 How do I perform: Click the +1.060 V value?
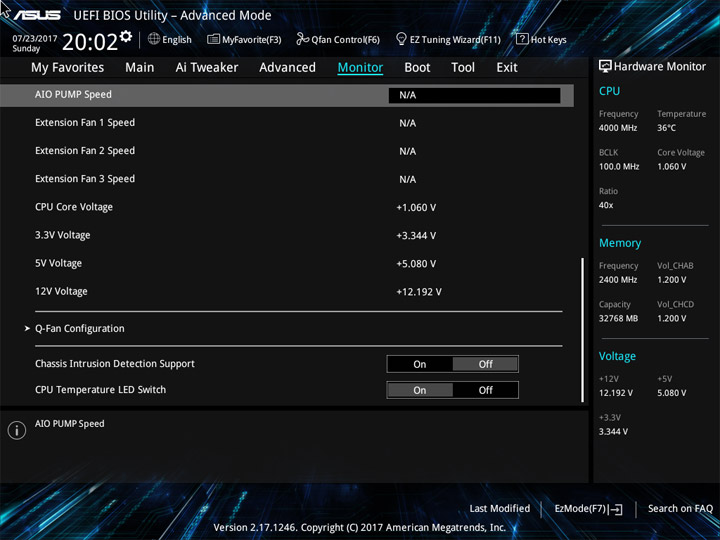(416, 208)
